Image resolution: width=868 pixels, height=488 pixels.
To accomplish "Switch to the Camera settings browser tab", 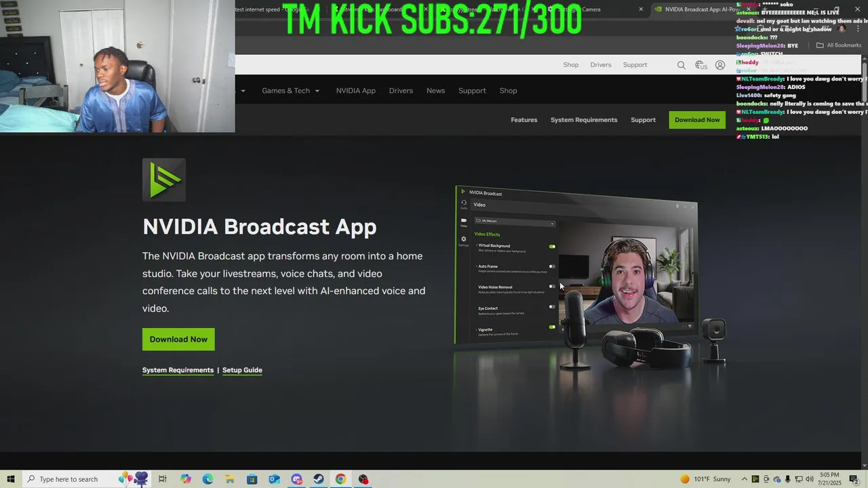I will click(597, 9).
